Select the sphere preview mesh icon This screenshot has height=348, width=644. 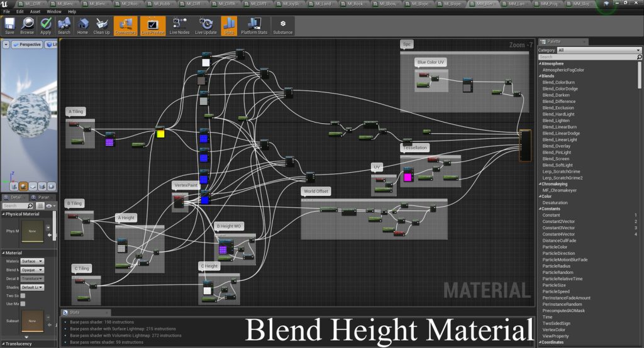coord(23,186)
